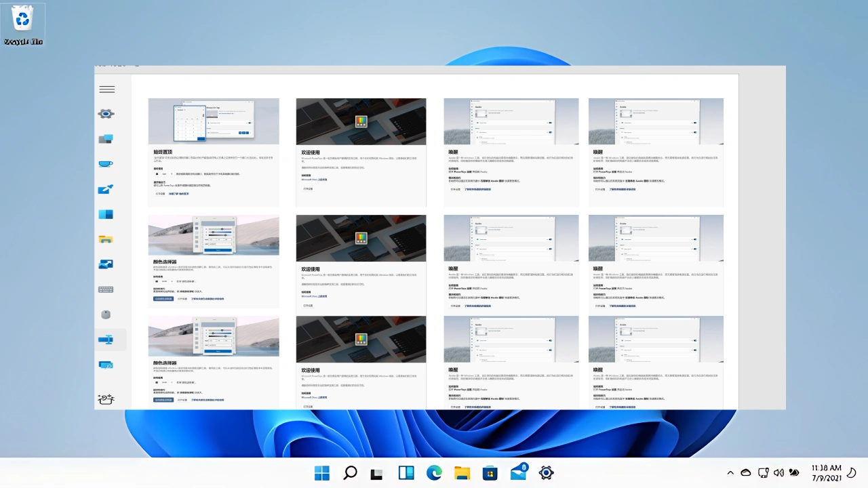
Task: Select the Image Resizer sidebar icon
Action: [x=106, y=264]
